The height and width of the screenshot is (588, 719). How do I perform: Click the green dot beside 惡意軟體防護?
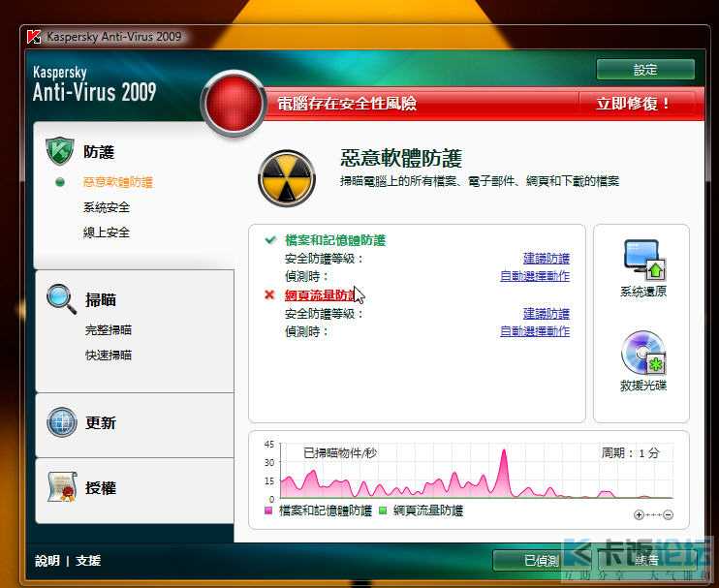pyautogui.click(x=60, y=182)
